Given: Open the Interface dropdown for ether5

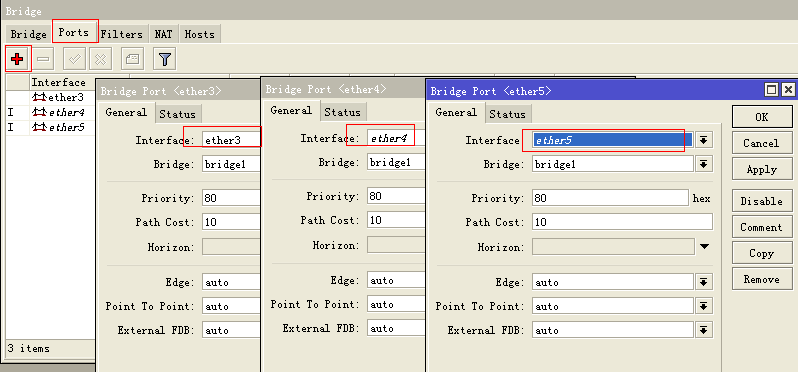Looking at the screenshot, I should click(x=703, y=140).
